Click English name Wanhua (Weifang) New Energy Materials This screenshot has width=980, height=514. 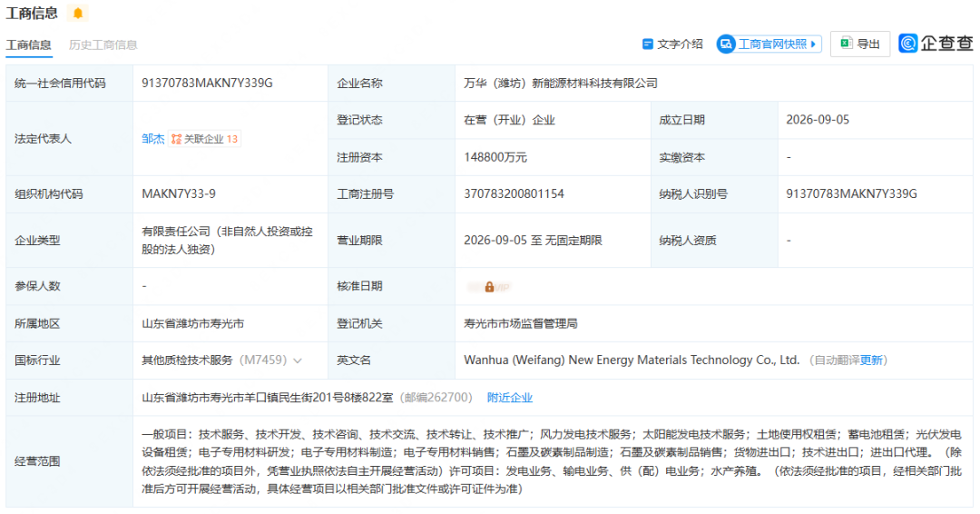[x=632, y=361]
